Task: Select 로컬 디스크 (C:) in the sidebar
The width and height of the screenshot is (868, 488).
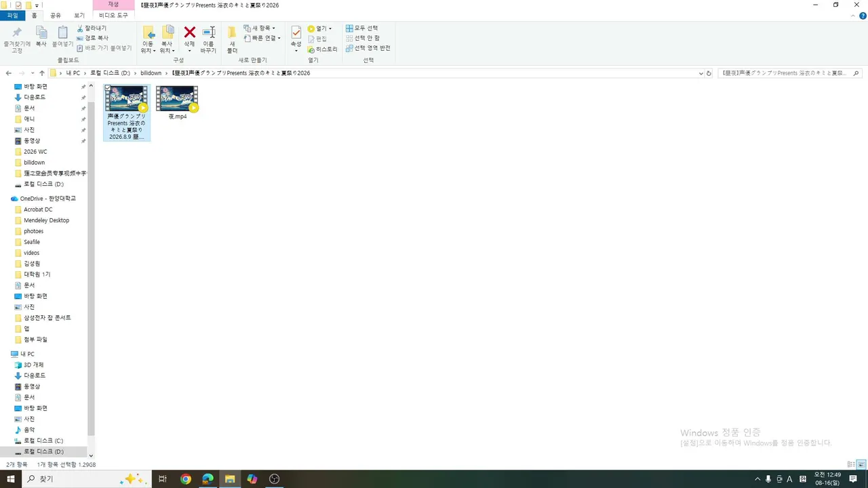Action: point(43,441)
